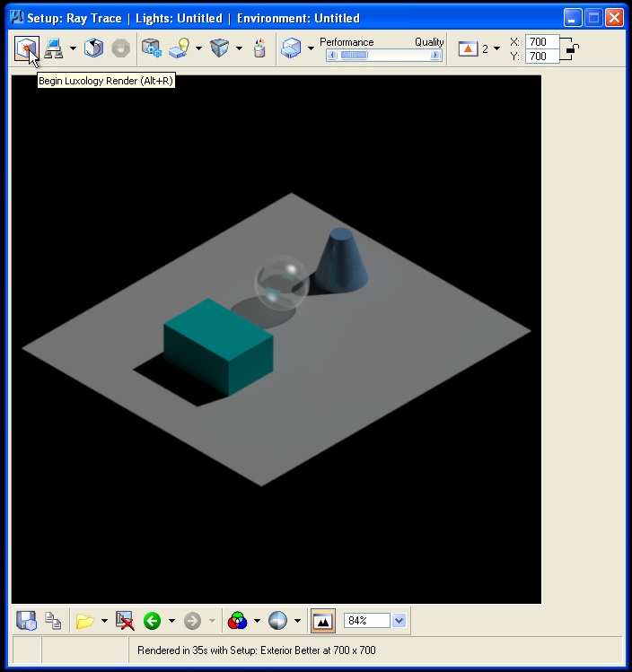Start the render with Begin Luxology Render
This screenshot has height=672, width=632.
coord(27,48)
